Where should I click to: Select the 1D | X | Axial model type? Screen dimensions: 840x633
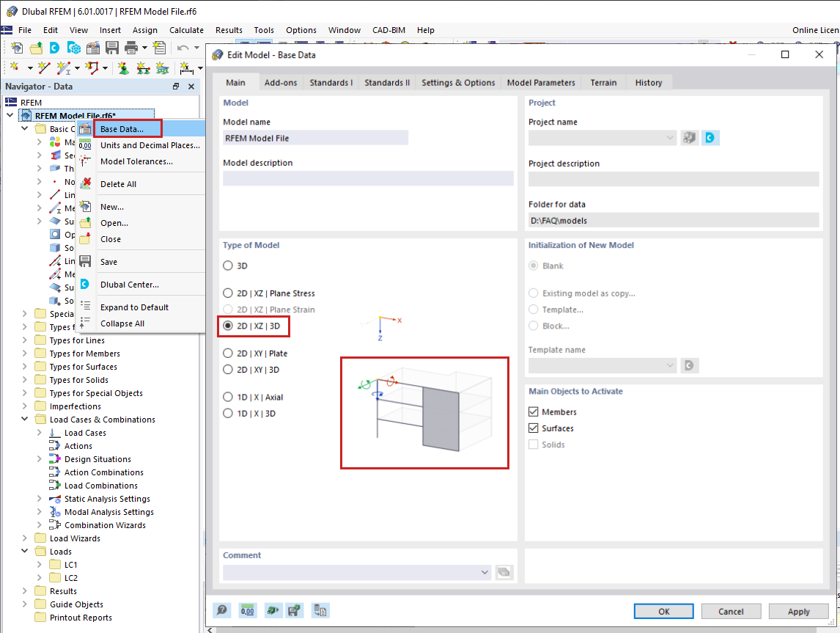pyautogui.click(x=228, y=397)
